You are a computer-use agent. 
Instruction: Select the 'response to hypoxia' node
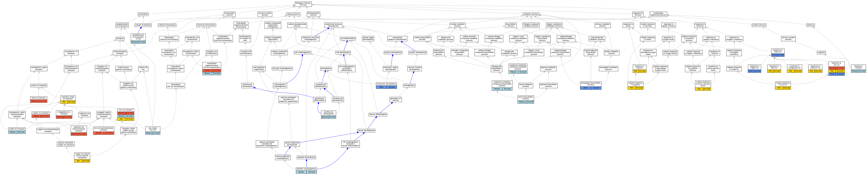640,69
